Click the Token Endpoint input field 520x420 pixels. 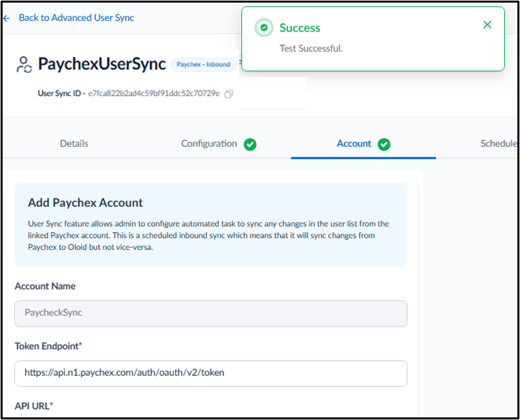point(211,373)
